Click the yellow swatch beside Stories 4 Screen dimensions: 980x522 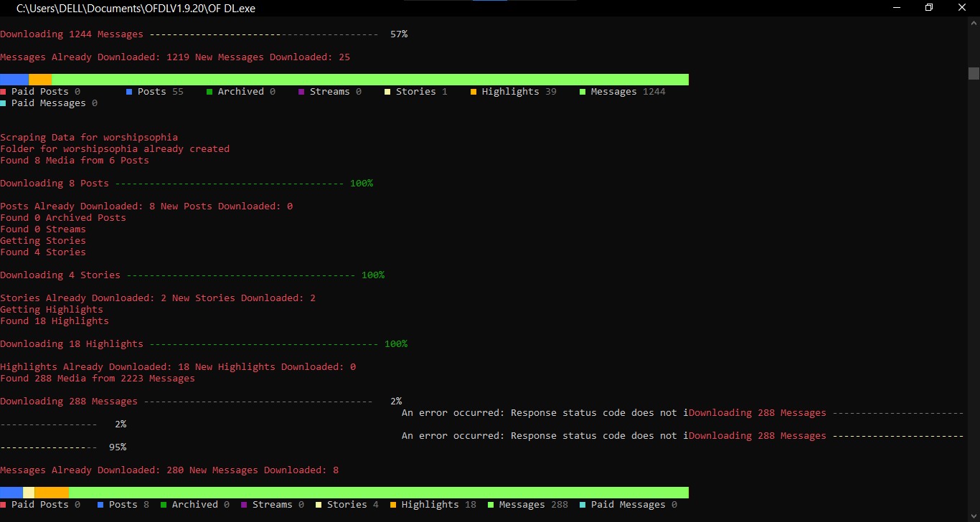click(x=319, y=505)
